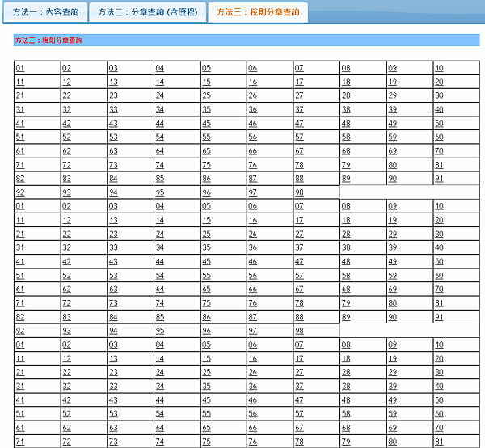Select chapter 70 in the bottom number grid
Screen dimensions: 485x448
(x=439, y=428)
